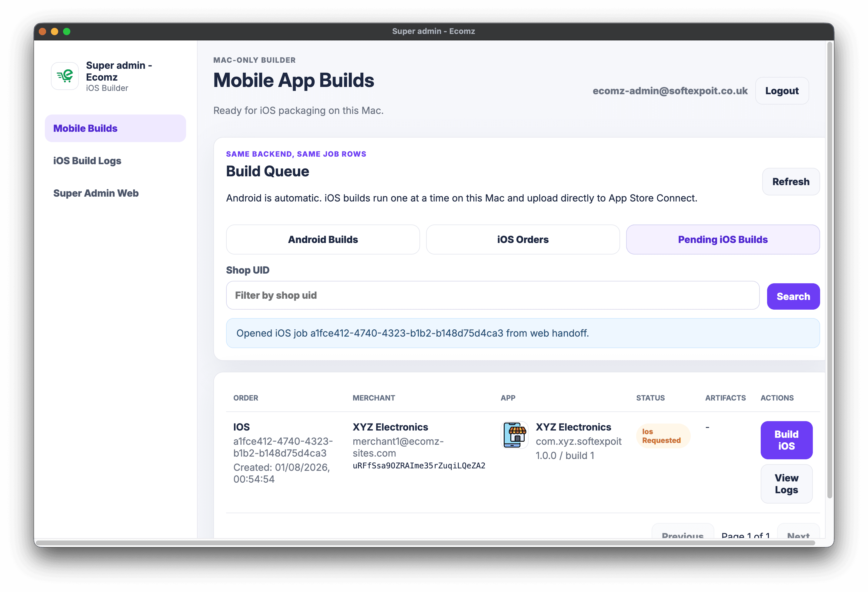
Task: Start the Build iOS action
Action: (x=786, y=440)
